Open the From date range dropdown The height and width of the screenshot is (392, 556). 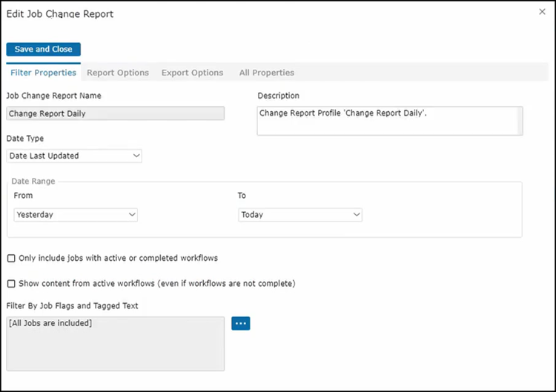(x=76, y=214)
